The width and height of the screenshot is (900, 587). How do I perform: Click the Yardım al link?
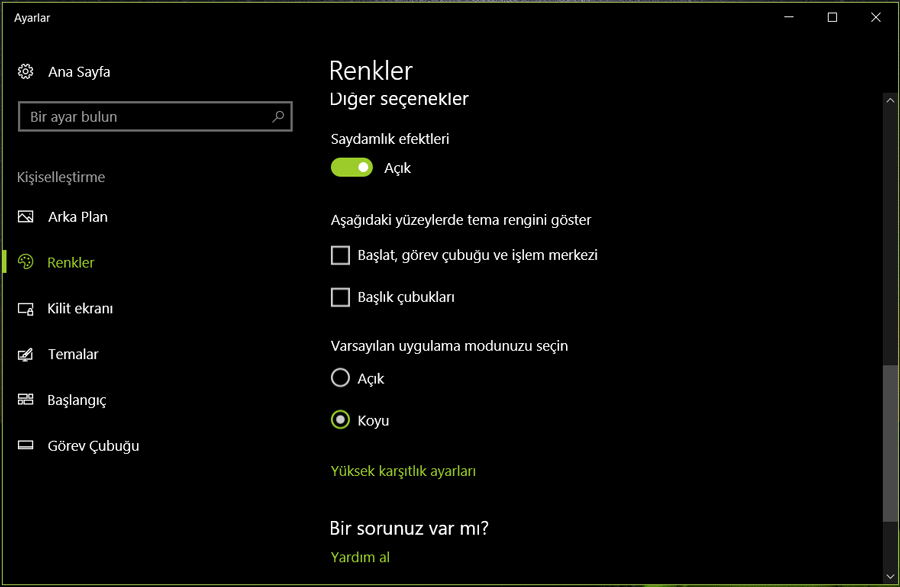click(x=360, y=557)
